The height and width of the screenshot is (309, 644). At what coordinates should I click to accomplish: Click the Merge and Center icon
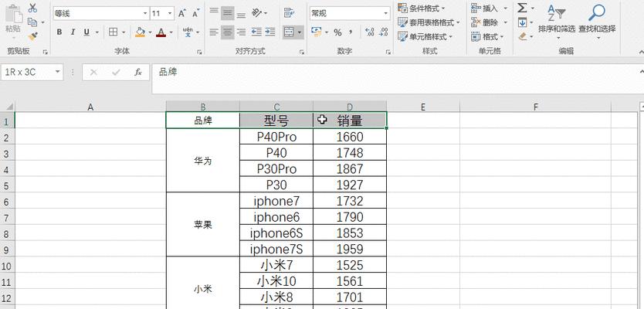pyautogui.click(x=289, y=32)
